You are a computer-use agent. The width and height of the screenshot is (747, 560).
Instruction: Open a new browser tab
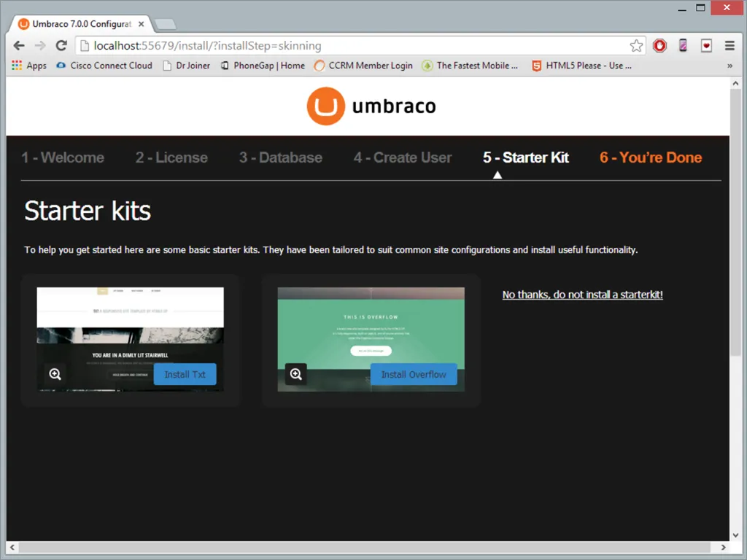[x=166, y=24]
